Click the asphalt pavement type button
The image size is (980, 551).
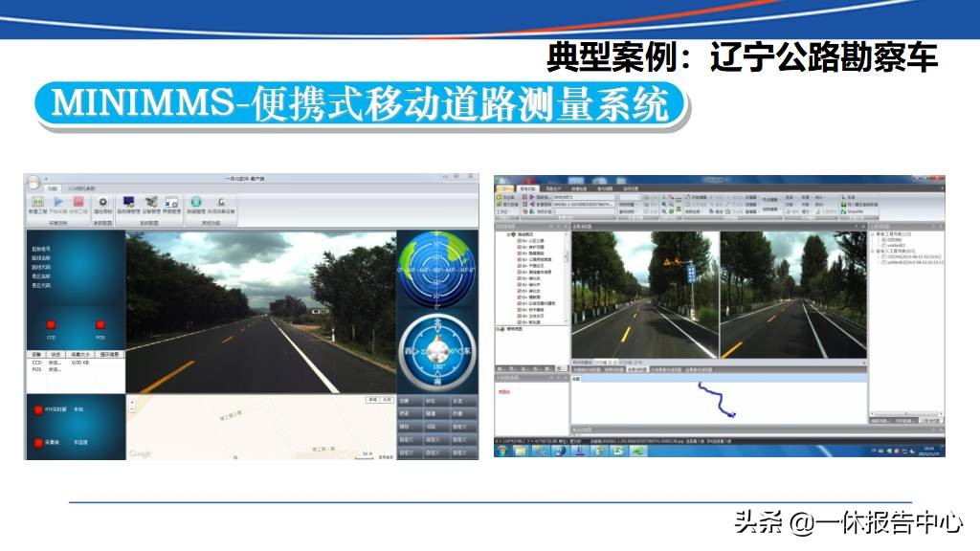(x=405, y=399)
